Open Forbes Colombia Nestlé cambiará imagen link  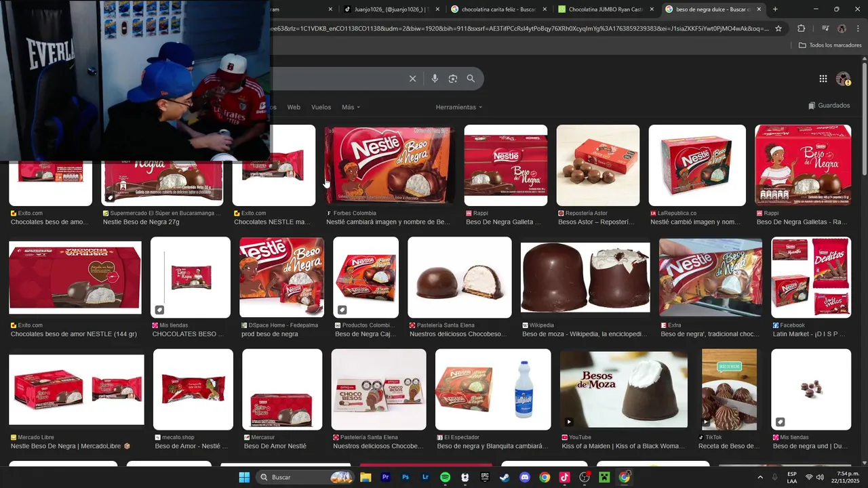click(x=389, y=222)
